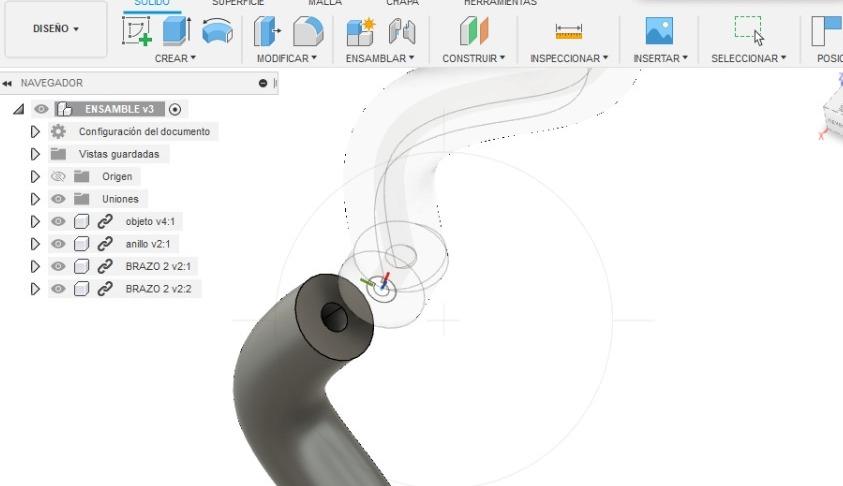Click the link icon of objeto v4:1
The height and width of the screenshot is (486, 843).
click(105, 221)
